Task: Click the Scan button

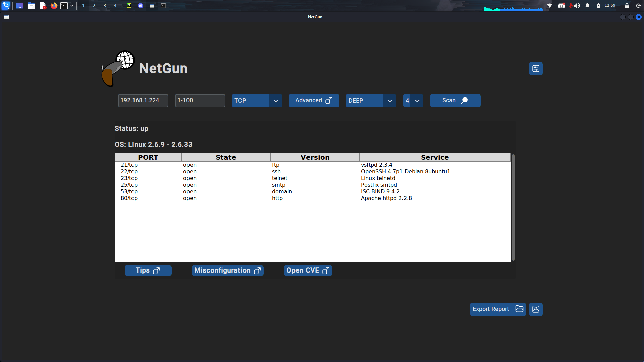Action: [x=455, y=101]
